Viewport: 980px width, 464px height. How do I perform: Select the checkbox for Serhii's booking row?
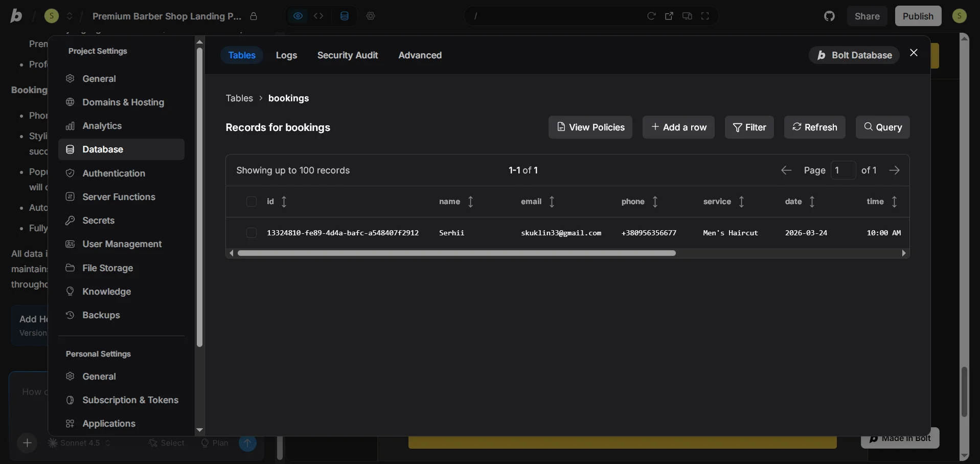coord(252,233)
